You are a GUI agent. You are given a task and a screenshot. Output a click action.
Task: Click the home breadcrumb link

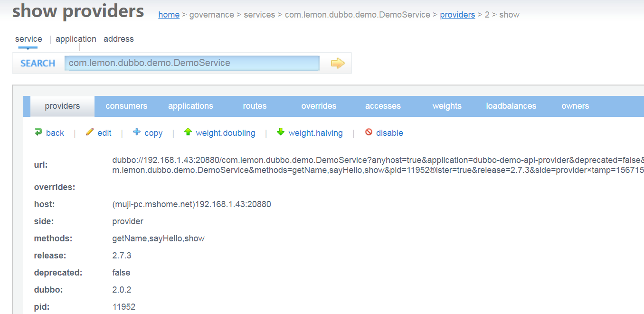coord(169,15)
